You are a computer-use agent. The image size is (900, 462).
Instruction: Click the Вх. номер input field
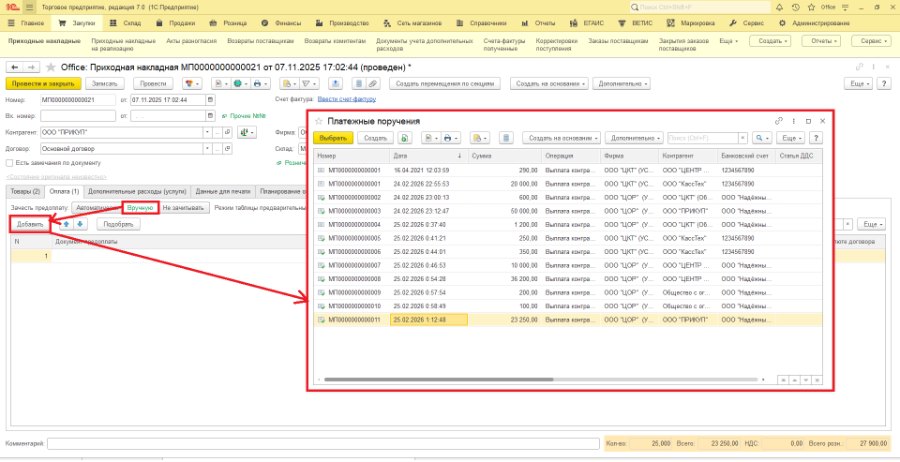[78, 115]
